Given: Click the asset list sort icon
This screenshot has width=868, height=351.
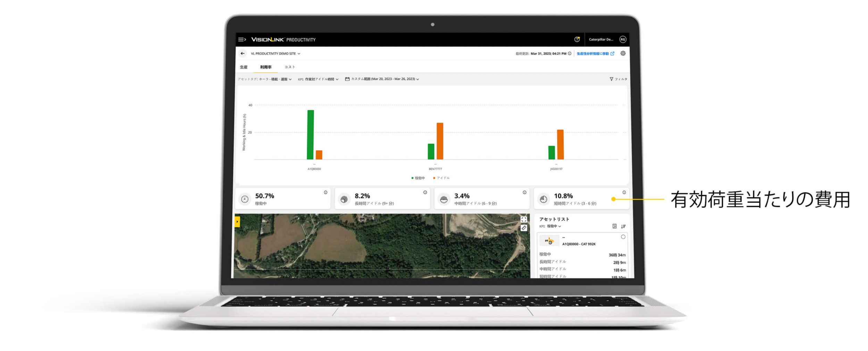Looking at the screenshot, I should (x=623, y=227).
